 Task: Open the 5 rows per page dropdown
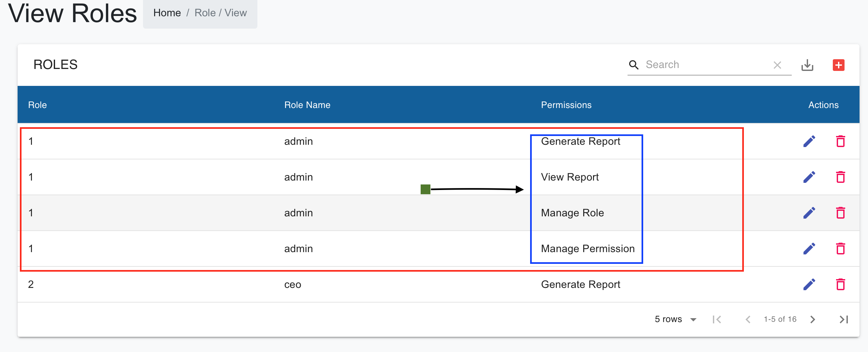click(x=668, y=319)
